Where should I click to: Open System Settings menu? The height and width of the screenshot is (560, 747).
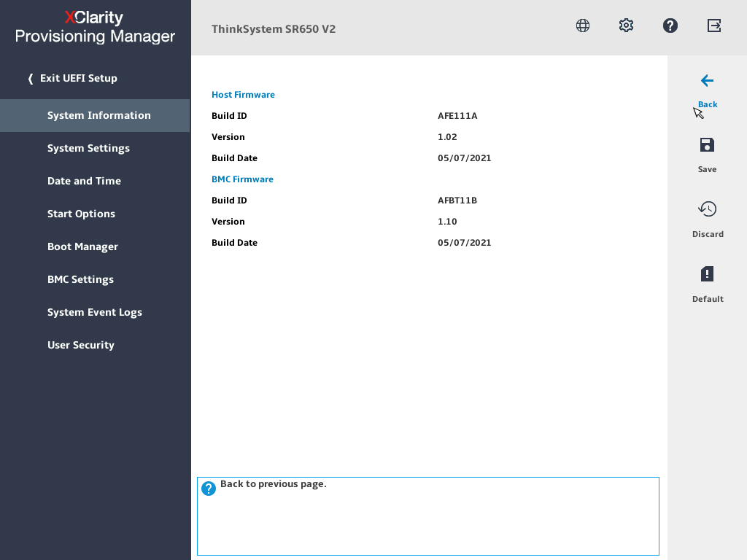click(x=88, y=148)
